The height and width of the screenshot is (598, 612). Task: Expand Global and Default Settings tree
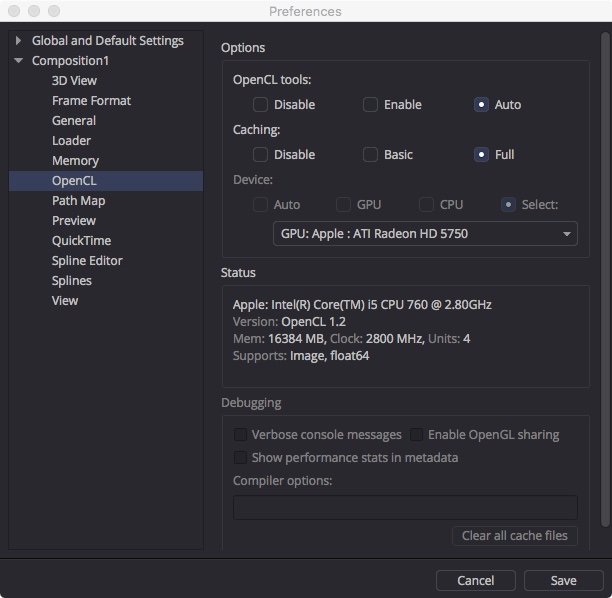(18, 41)
